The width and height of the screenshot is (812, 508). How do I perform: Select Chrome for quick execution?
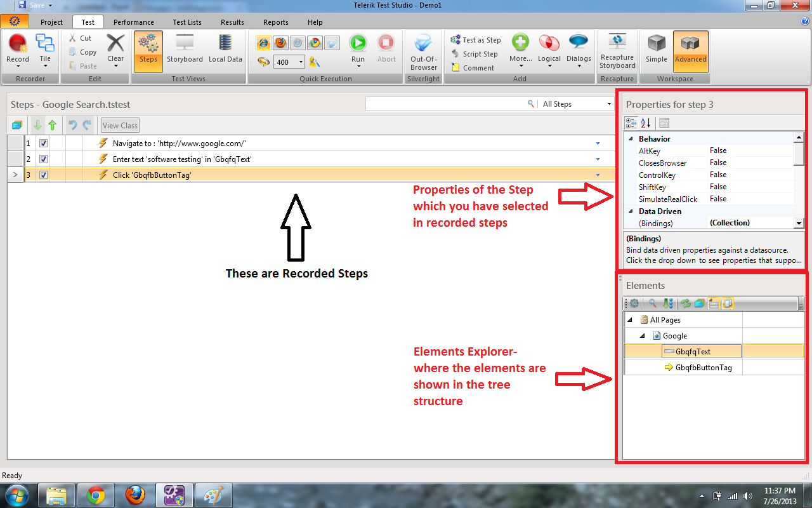pos(315,43)
